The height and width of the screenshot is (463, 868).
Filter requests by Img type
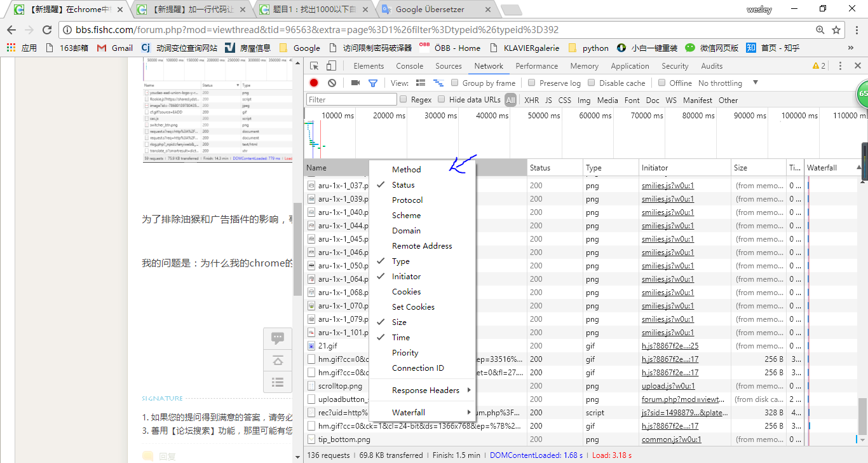pyautogui.click(x=583, y=100)
